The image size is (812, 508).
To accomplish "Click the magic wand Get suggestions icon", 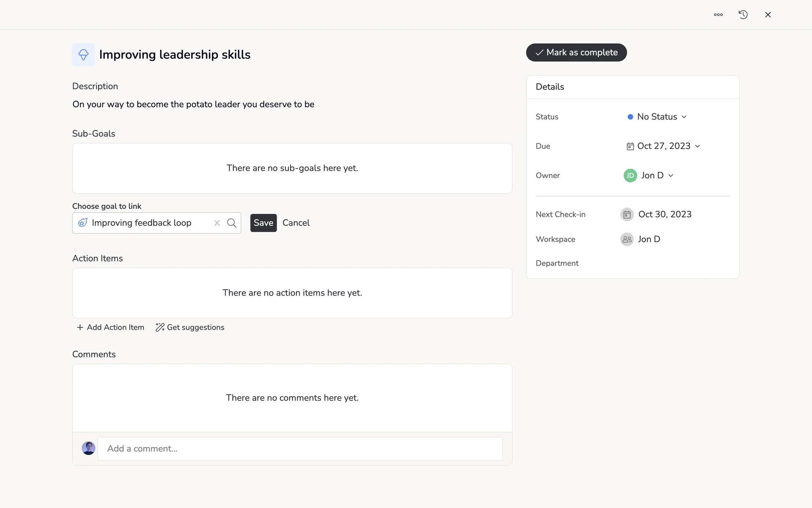I will (x=159, y=327).
